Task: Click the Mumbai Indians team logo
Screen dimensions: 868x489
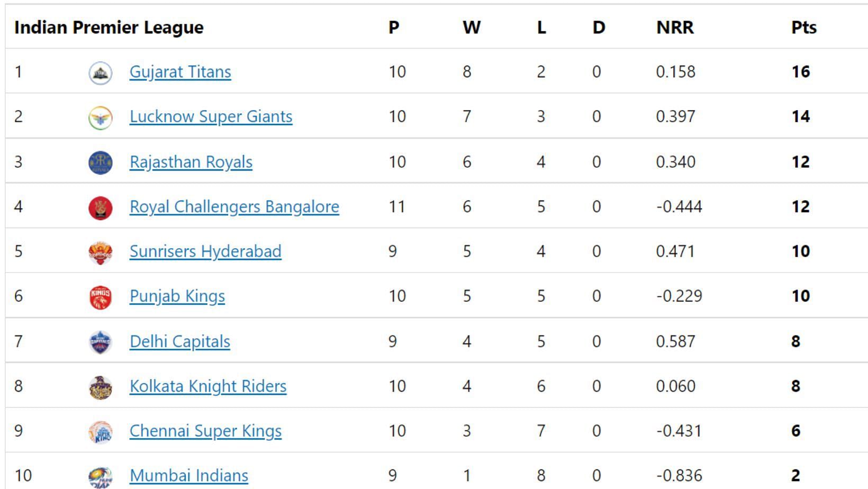Action: [x=100, y=477]
